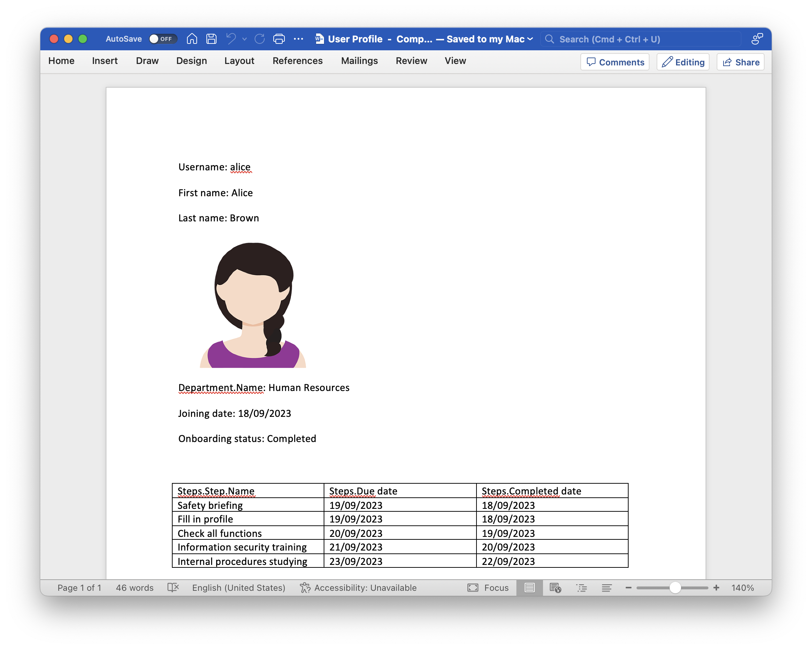Click the Redo icon
Screen dimensions: 812x649
tap(259, 39)
